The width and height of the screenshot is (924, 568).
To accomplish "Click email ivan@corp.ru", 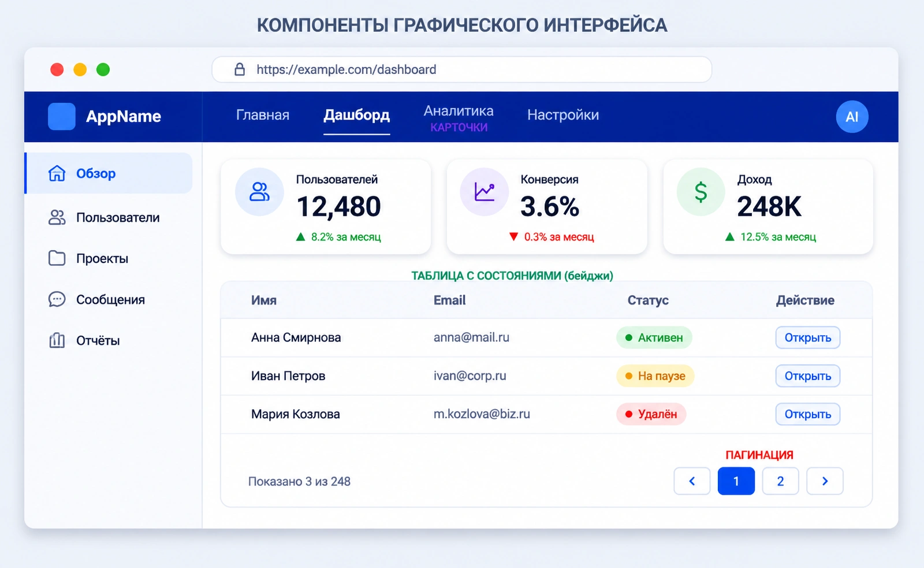I will coord(470,376).
